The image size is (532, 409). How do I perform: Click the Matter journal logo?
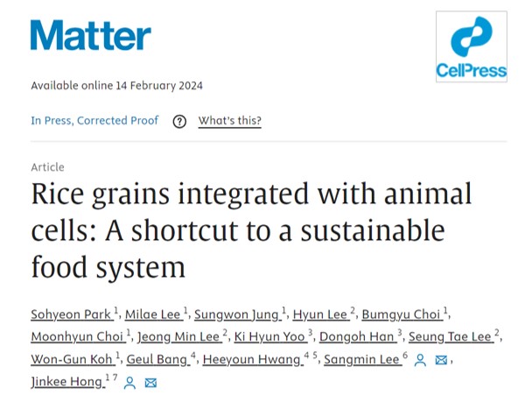click(90, 36)
